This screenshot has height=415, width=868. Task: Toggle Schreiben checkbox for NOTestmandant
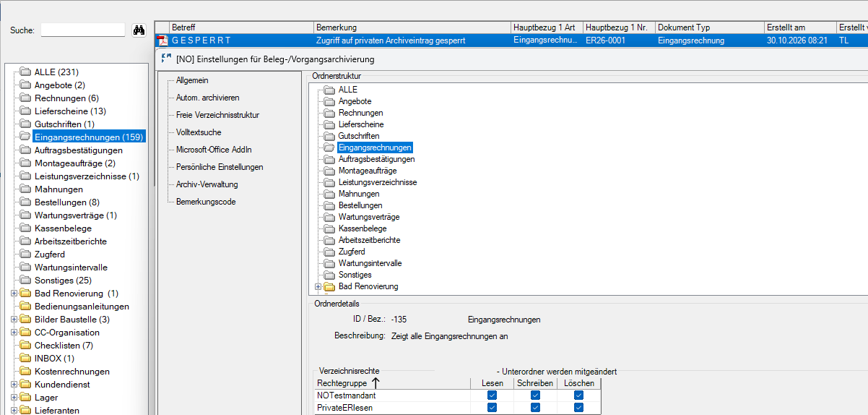pos(535,395)
